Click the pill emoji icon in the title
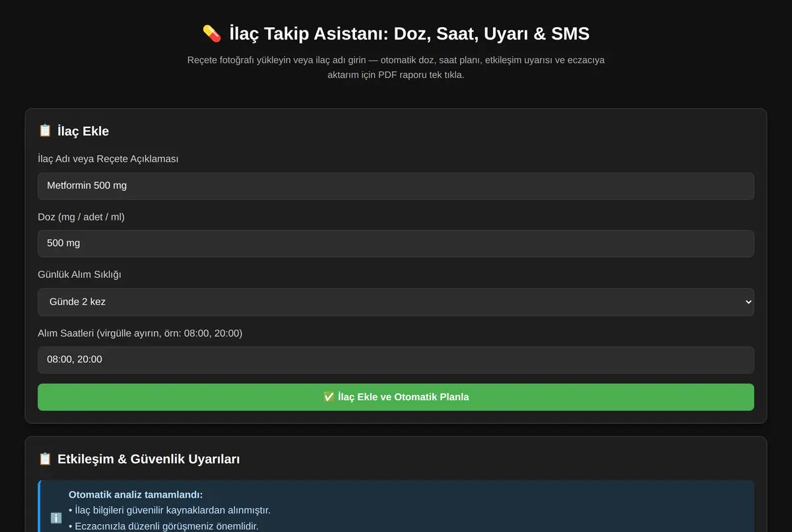Viewport: 792px width, 532px height. pos(212,34)
